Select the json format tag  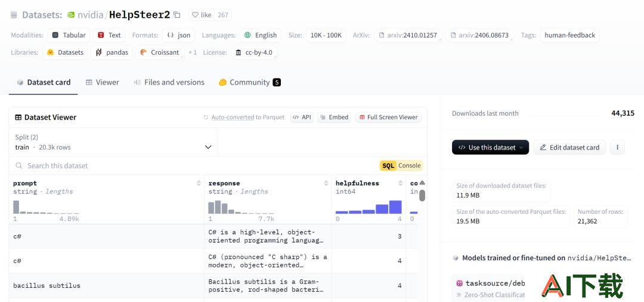coord(179,35)
